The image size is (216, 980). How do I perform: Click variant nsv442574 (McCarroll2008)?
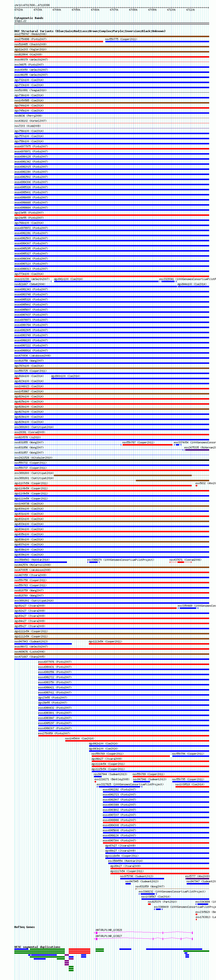tap(33, 565)
